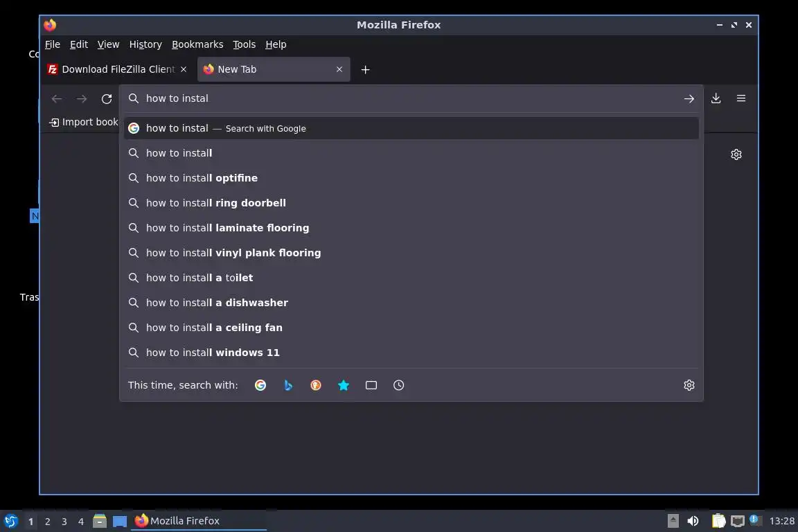798x532 pixels.
Task: Click the update notifier tray icon
Action: tap(755, 520)
